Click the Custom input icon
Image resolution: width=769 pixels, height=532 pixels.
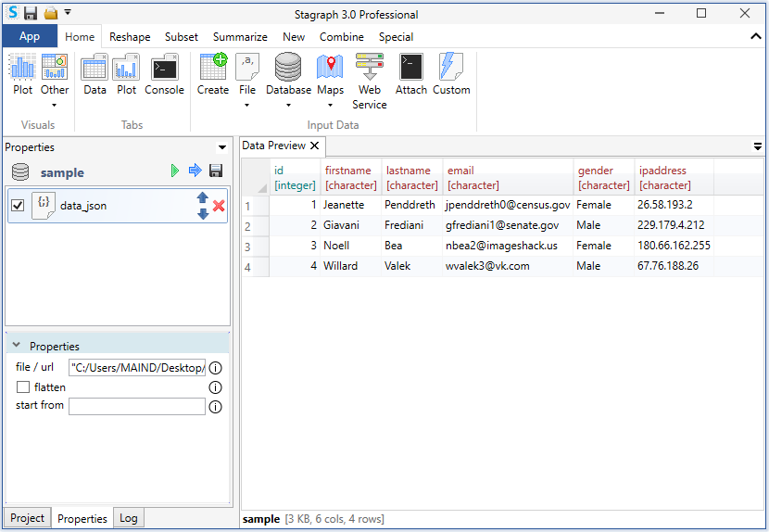(450, 68)
